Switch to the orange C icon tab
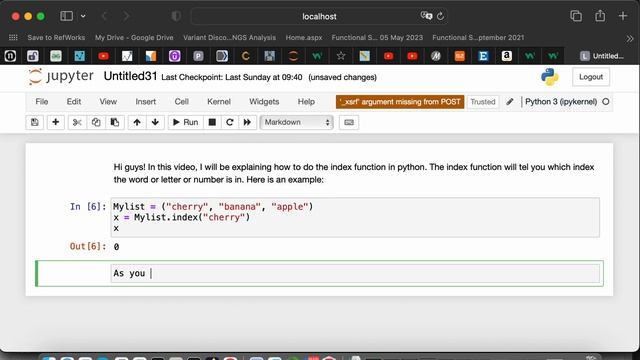Screen dimensions: 640x360 [246, 56]
